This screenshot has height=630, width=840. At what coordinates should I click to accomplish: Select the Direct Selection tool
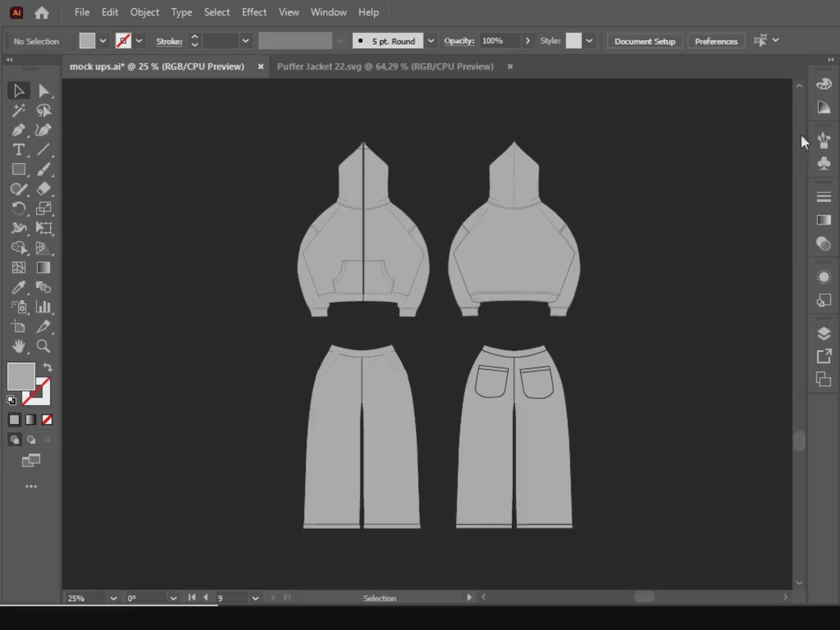pos(45,91)
